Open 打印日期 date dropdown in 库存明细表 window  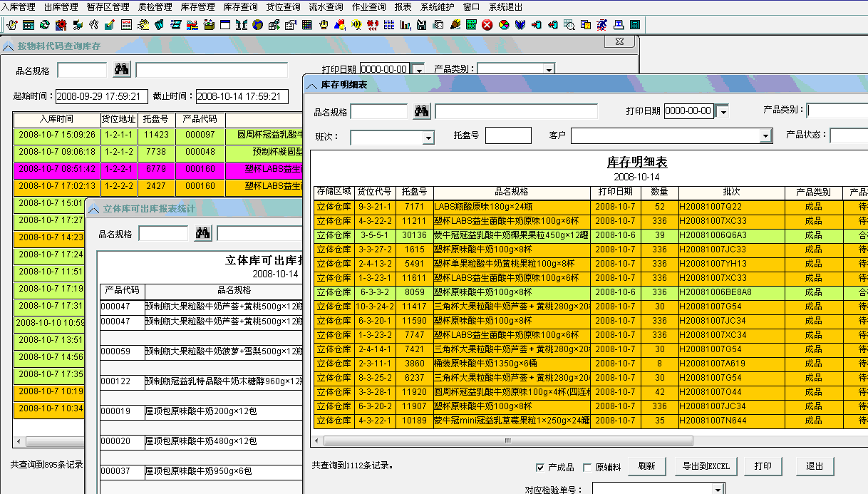[723, 111]
